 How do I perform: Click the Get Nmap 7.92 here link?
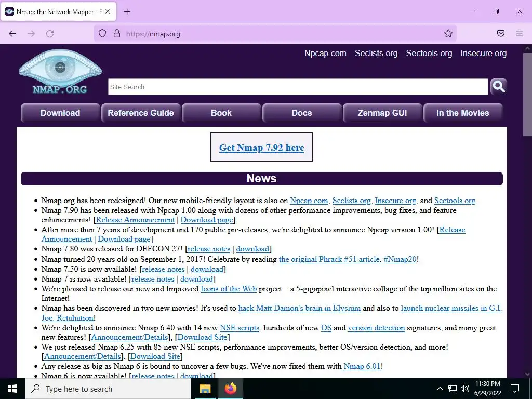[x=262, y=148]
